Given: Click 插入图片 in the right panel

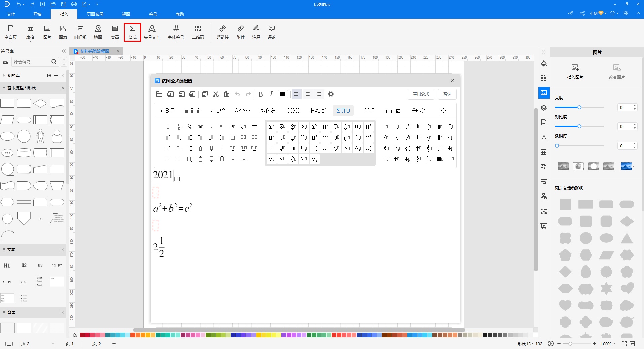Looking at the screenshot, I should pyautogui.click(x=575, y=72).
